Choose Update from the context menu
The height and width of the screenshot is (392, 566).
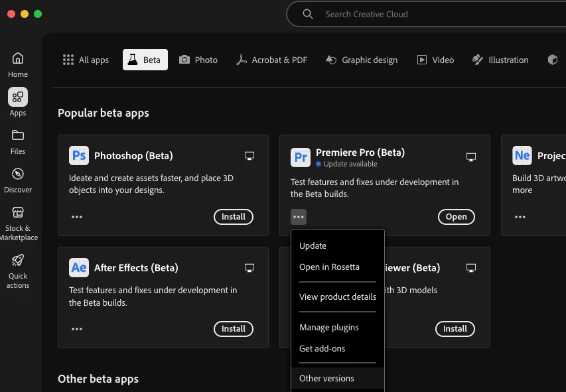(x=338, y=246)
